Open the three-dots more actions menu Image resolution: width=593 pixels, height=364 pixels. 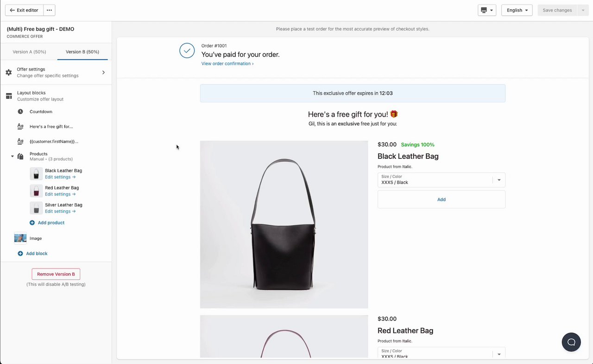pos(50,10)
